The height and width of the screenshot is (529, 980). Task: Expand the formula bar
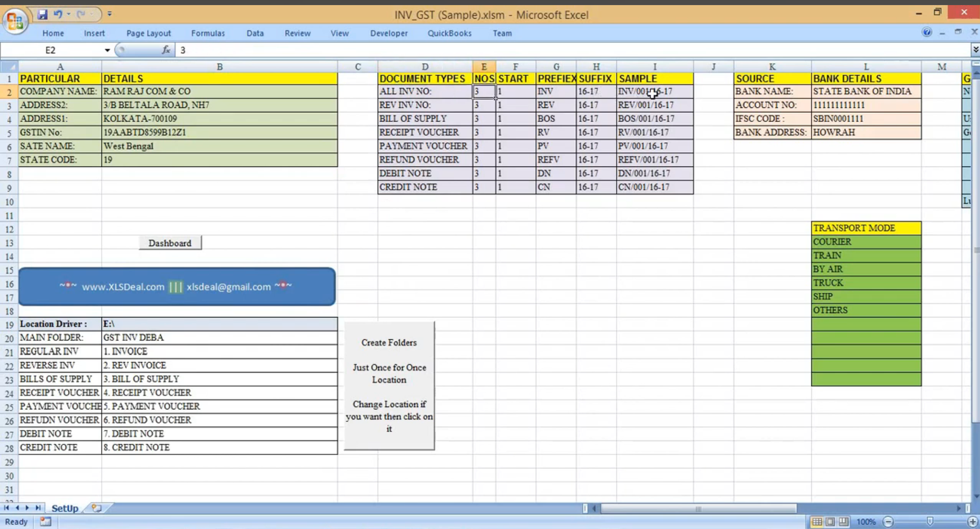point(975,50)
